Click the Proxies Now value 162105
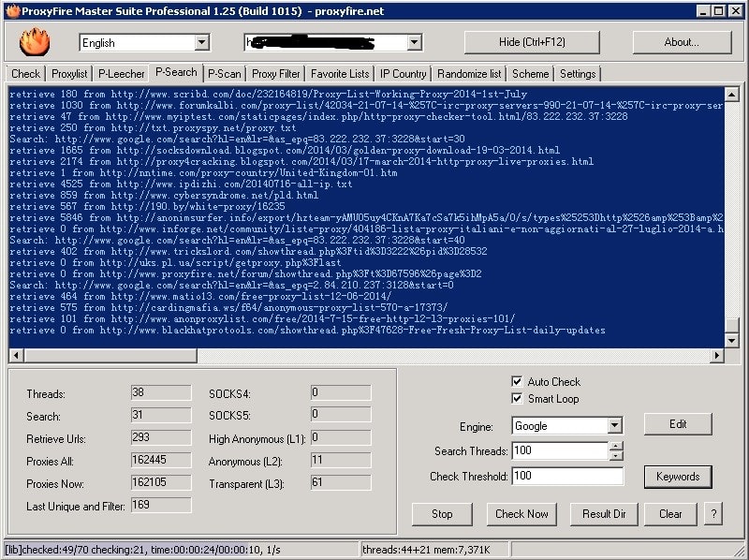 click(161, 482)
